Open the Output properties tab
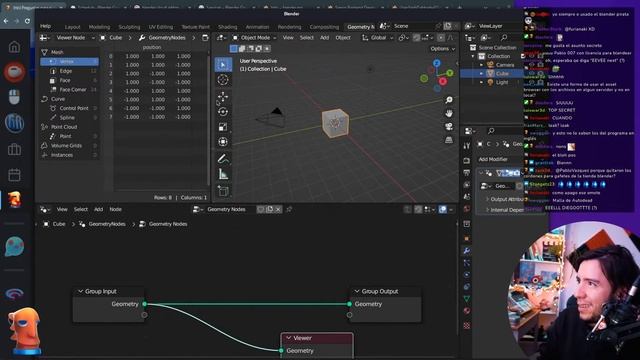The width and height of the screenshot is (640, 360). pyautogui.click(x=467, y=173)
